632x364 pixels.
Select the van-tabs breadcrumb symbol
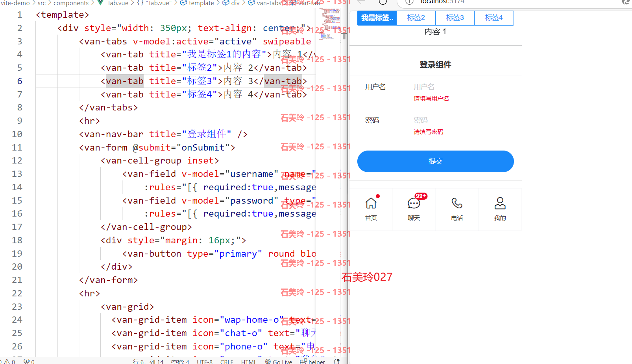click(265, 3)
